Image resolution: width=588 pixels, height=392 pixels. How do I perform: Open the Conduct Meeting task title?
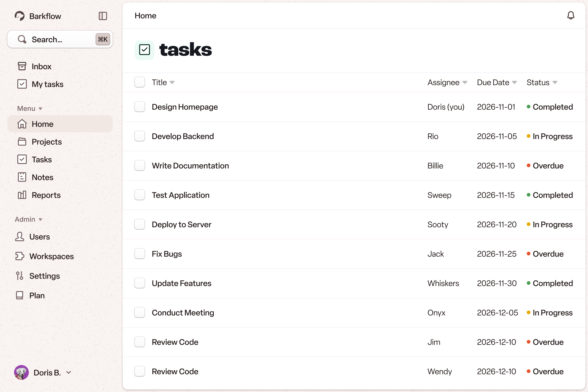183,313
